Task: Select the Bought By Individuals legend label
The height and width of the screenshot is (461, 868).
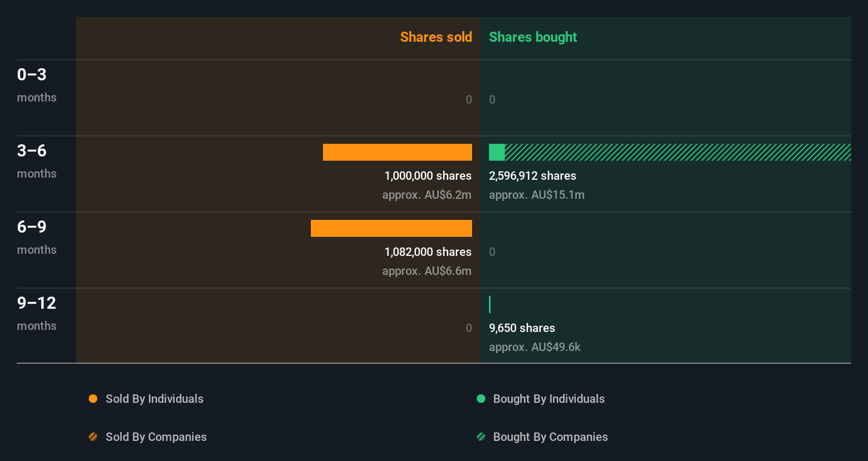Action: point(549,399)
